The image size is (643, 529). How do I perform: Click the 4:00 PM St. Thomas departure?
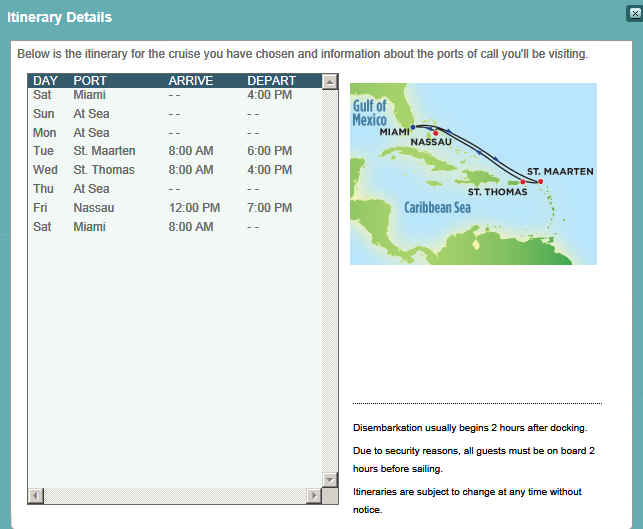(x=269, y=170)
